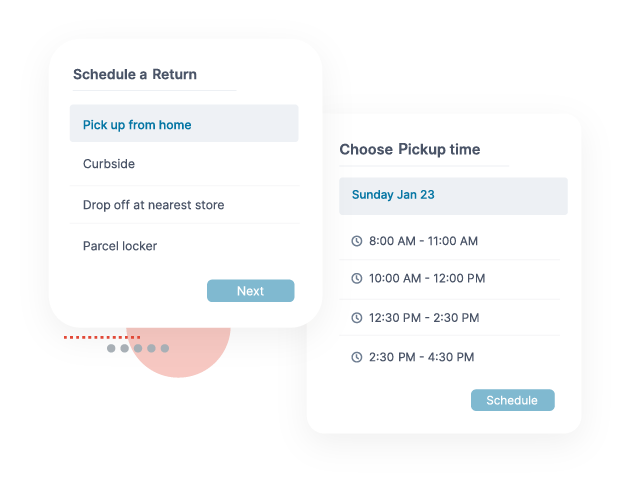This screenshot has height=492, width=630.
Task: Open the Sunday Jan 23 date selector
Action: (x=453, y=196)
